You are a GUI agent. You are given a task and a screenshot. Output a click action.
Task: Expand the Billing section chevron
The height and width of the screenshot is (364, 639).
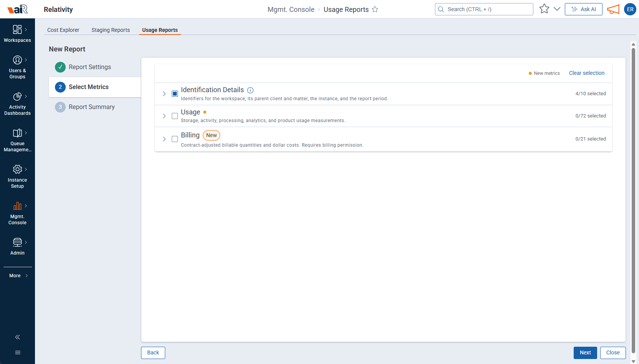(164, 139)
